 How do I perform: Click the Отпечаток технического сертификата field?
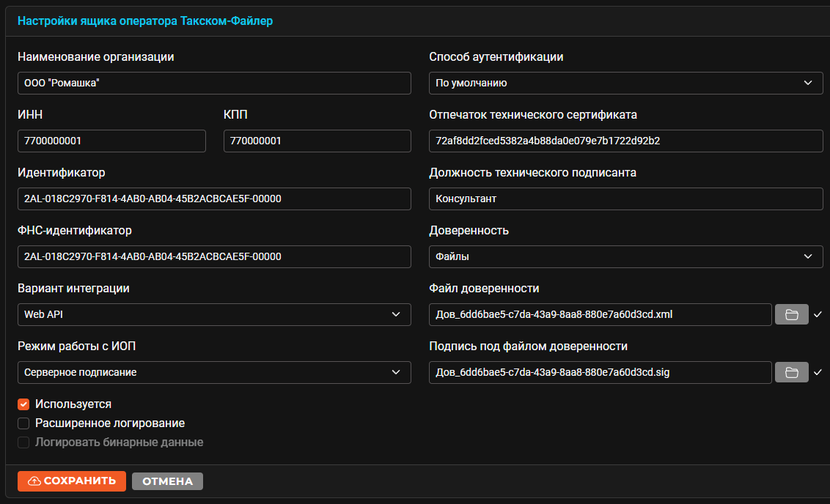pyautogui.click(x=625, y=141)
